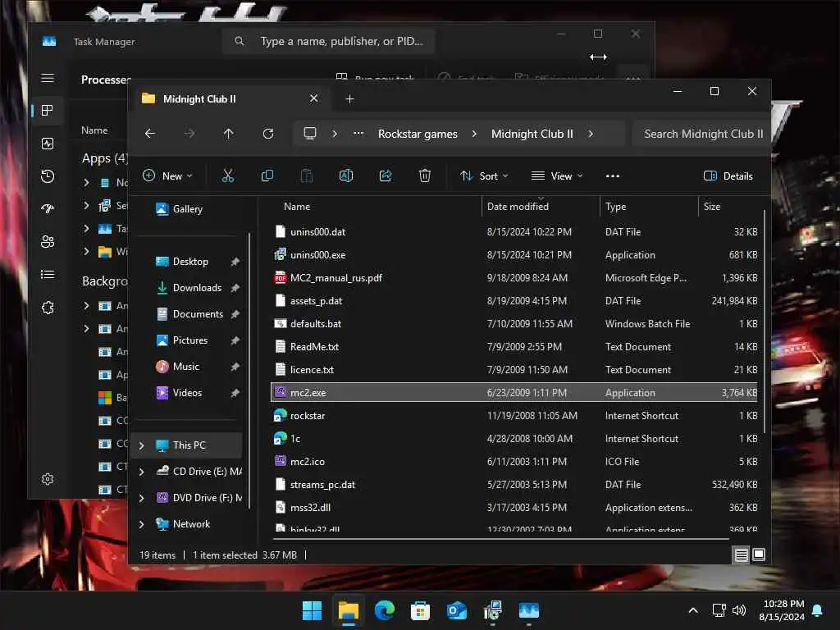The width and height of the screenshot is (840, 630).
Task: Refresh the Midnight Club II folder
Action: [268, 134]
